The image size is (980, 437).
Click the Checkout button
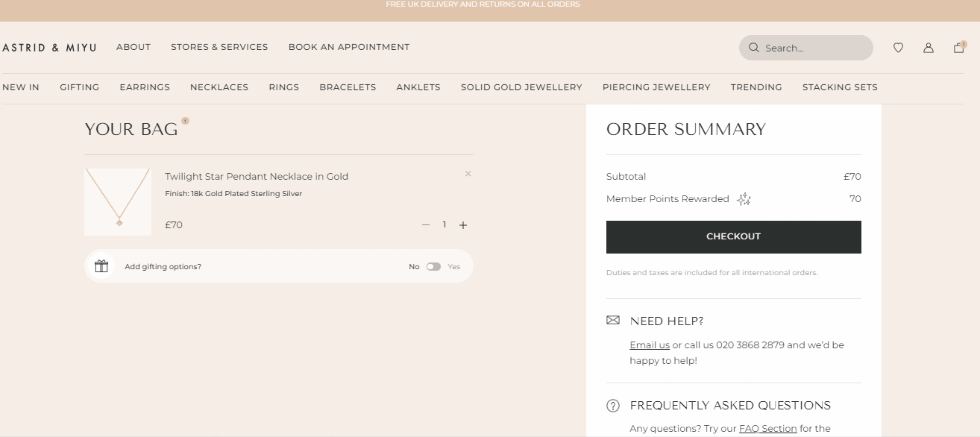734,237
